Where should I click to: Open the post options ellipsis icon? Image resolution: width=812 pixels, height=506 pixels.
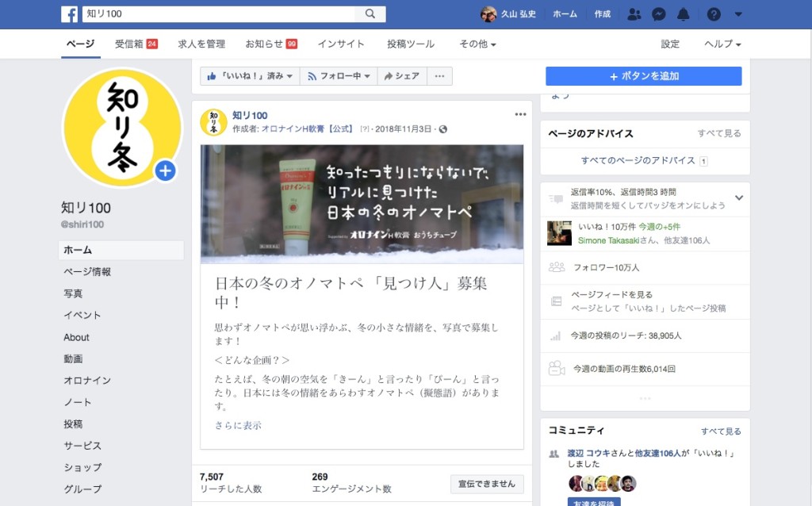520,113
